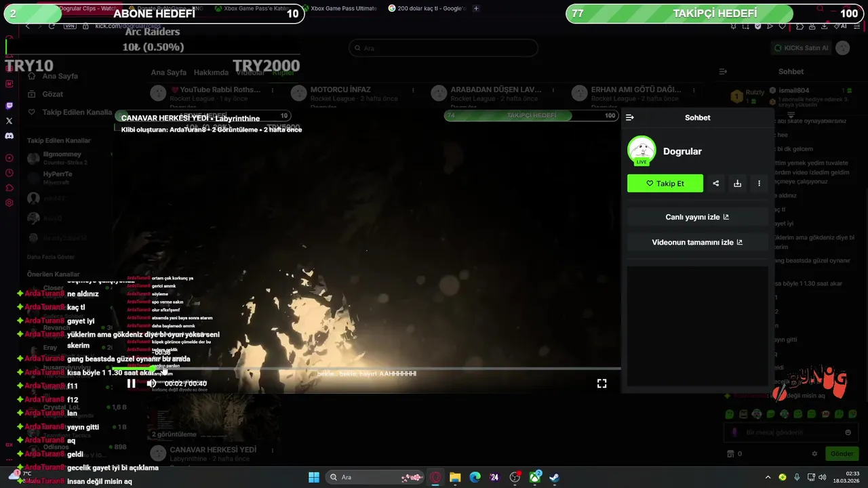Open chat settings gear near Gönder
Image resolution: width=868 pixels, height=488 pixels.
tap(814, 453)
